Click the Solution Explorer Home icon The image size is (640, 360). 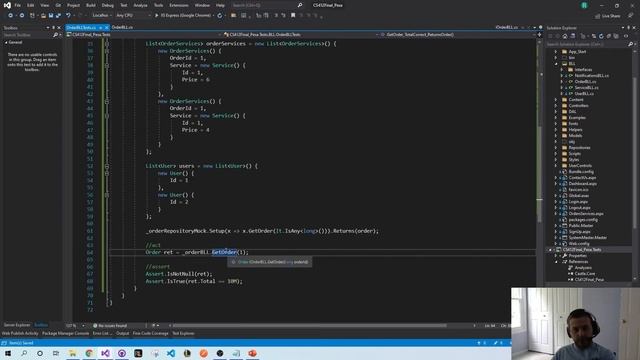[565, 36]
